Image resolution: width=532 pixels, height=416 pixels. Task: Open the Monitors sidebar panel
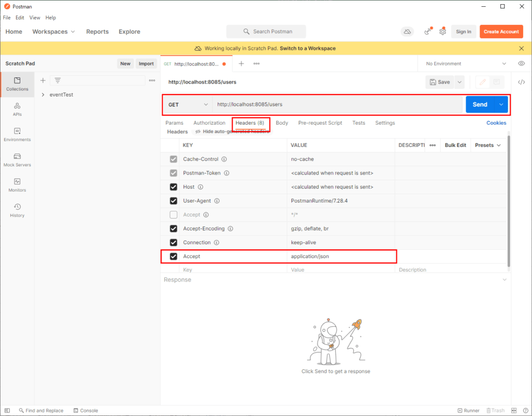tap(17, 185)
